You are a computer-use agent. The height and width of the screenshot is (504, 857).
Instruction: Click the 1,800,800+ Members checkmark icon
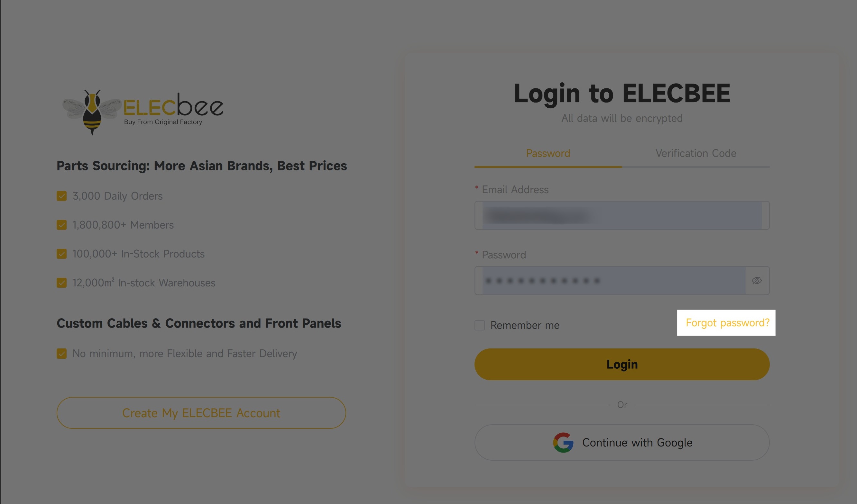[x=61, y=225]
